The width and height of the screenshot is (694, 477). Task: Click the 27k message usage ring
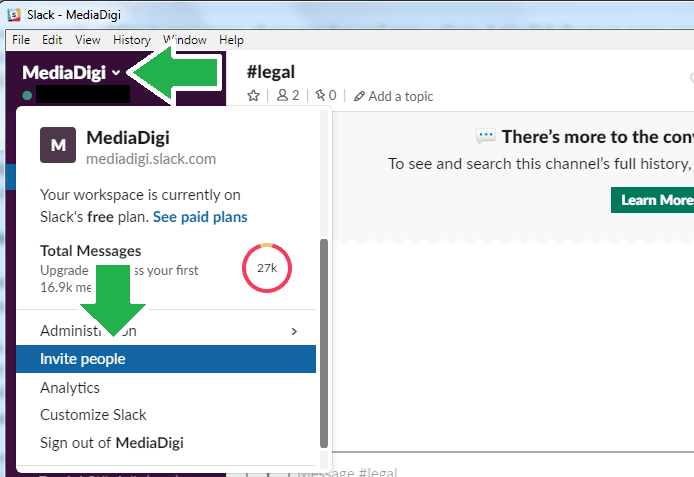[267, 268]
